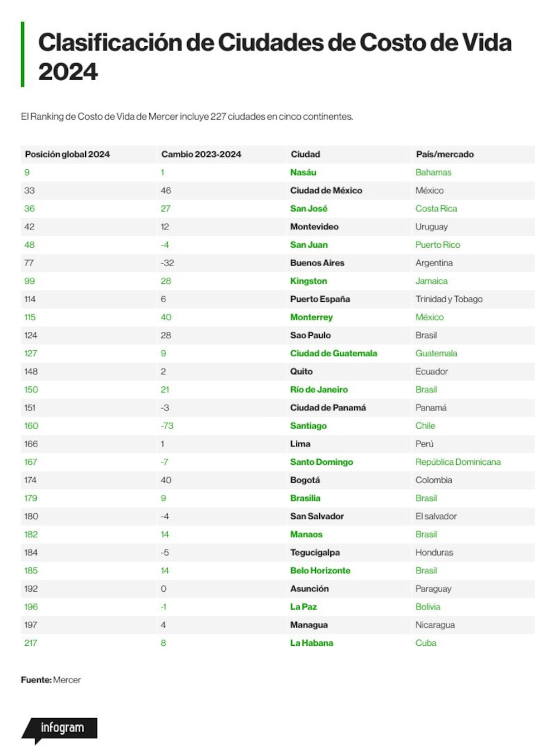557x756 pixels.
Task: Click the Costa Rica country cell
Action: [x=436, y=209]
